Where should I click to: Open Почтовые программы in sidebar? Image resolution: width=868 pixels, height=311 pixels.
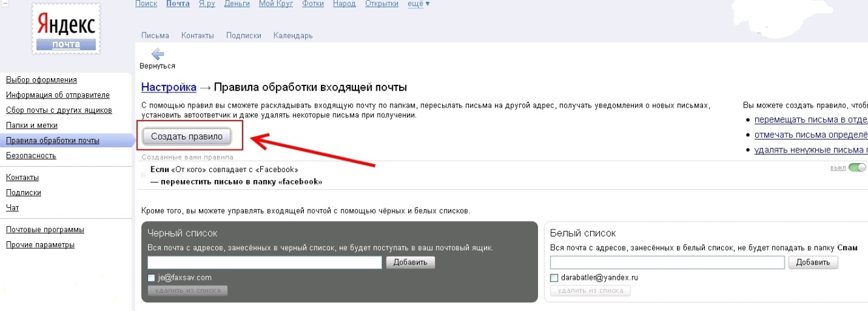click(x=45, y=230)
